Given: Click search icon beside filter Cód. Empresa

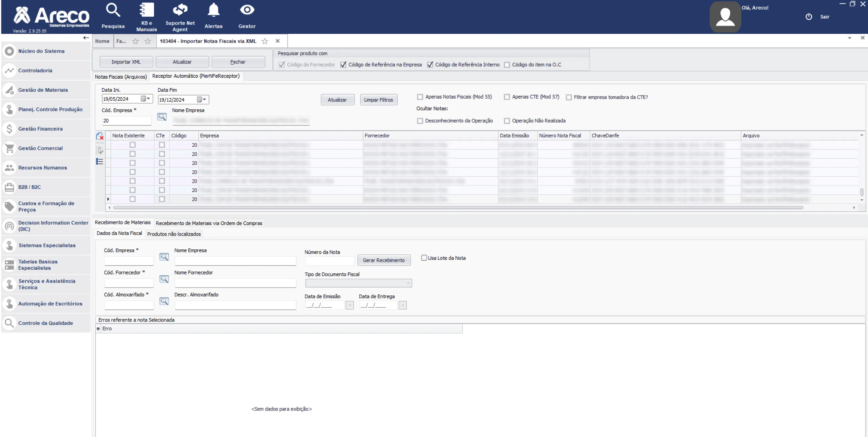Looking at the screenshot, I should pos(162,117).
